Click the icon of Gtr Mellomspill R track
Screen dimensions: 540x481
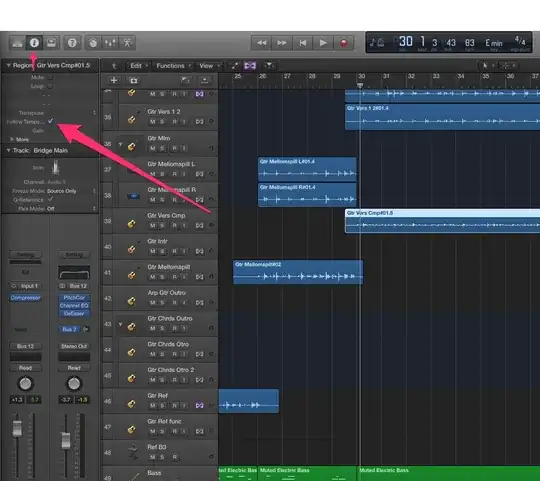coord(133,196)
